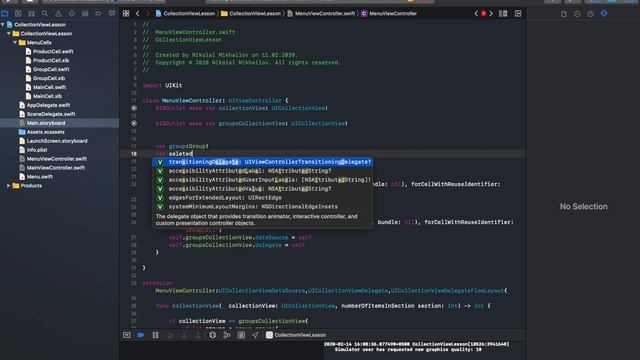Collapse the MenuCells folder
This screenshot has height=360, width=640.
point(15,42)
